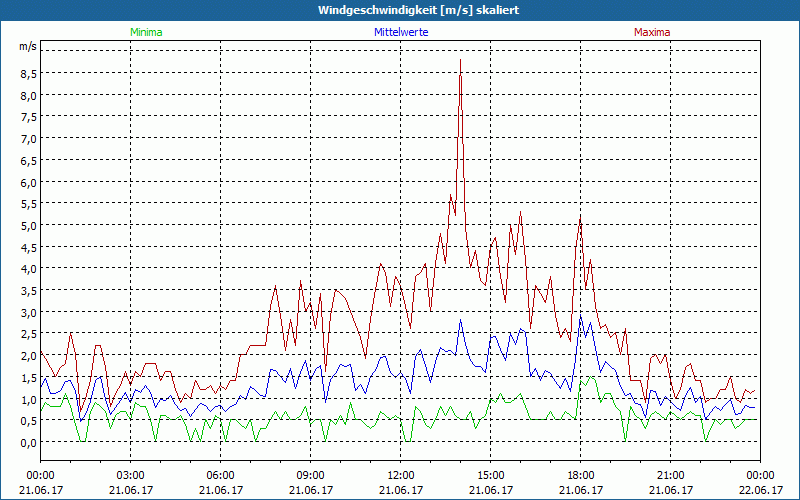Click the 06:00 time axis marker
This screenshot has width=800, height=500.
coord(220,475)
